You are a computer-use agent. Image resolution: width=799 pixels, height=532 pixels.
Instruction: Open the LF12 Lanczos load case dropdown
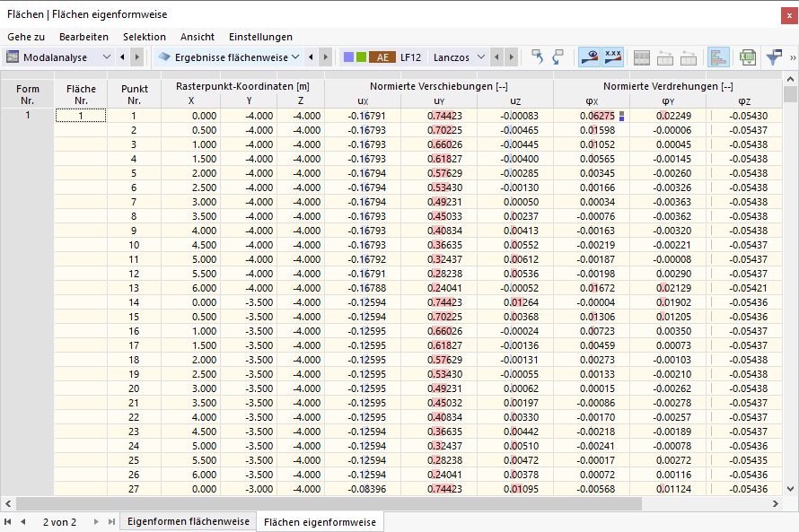pos(481,57)
